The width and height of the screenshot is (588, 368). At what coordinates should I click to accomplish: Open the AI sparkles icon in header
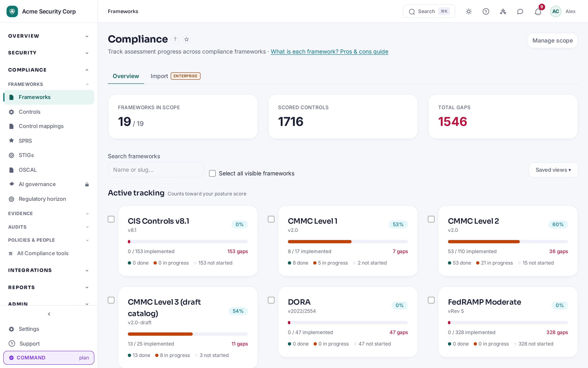click(x=503, y=11)
